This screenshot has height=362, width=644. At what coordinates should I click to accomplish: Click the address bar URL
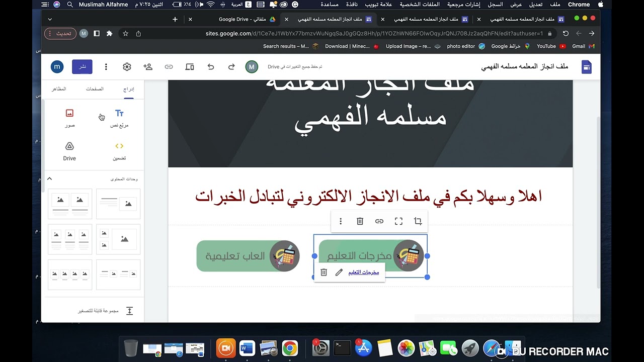pyautogui.click(x=374, y=34)
